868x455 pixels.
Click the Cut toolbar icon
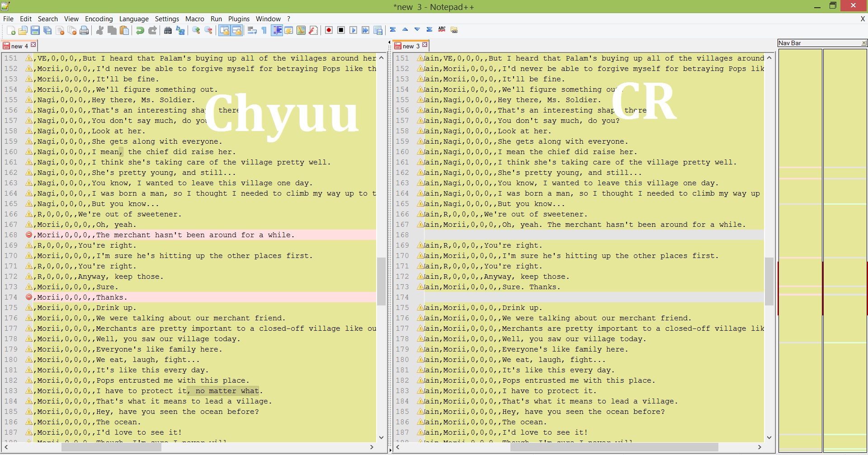click(100, 30)
